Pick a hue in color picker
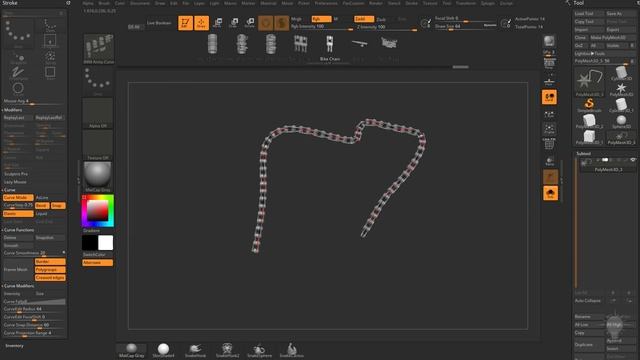 pos(98,211)
